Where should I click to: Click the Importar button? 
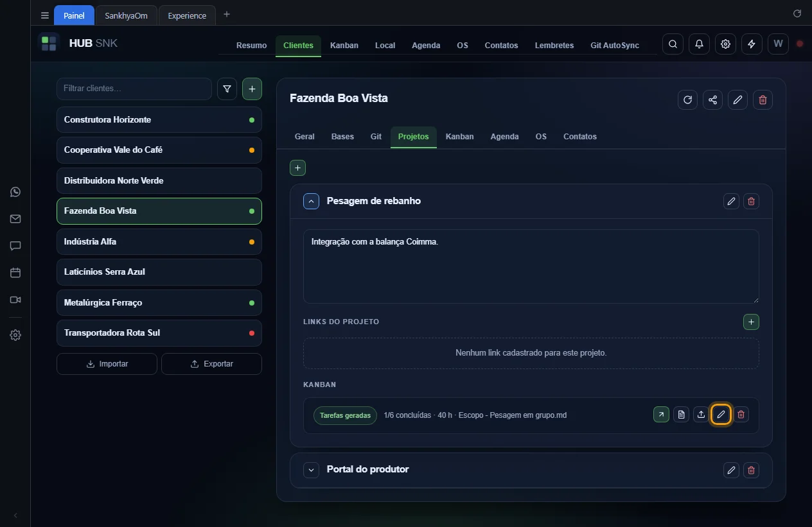point(107,364)
